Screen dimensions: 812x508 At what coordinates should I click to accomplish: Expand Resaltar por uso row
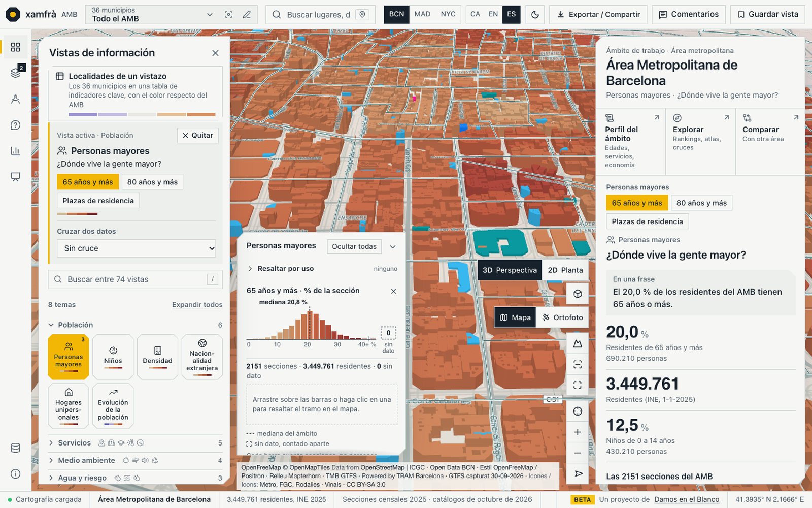[x=322, y=269]
